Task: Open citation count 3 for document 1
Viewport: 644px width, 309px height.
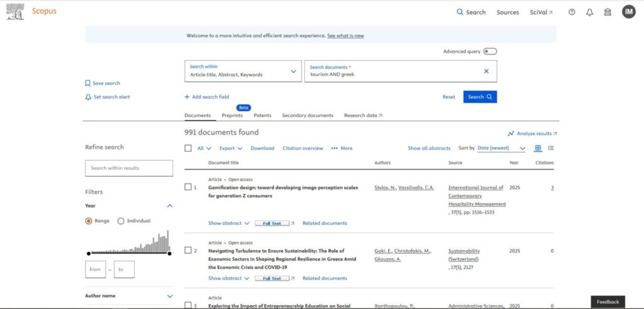Action: (x=552, y=188)
